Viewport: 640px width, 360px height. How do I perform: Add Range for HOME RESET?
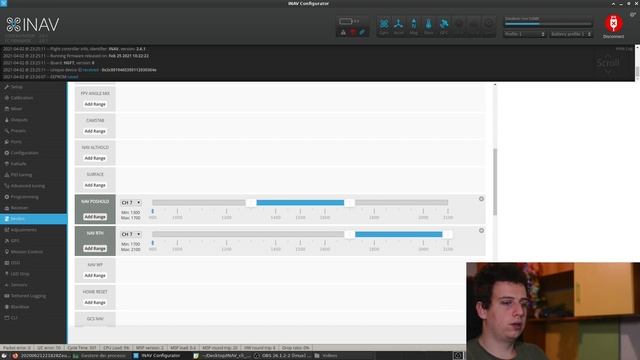pyautogui.click(x=95, y=302)
